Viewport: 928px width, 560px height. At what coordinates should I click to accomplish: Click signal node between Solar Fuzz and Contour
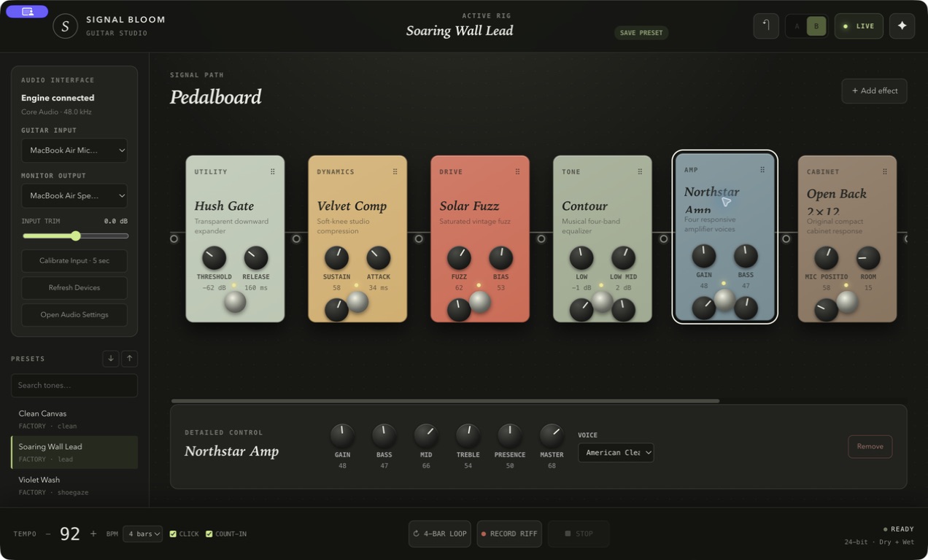tap(541, 238)
